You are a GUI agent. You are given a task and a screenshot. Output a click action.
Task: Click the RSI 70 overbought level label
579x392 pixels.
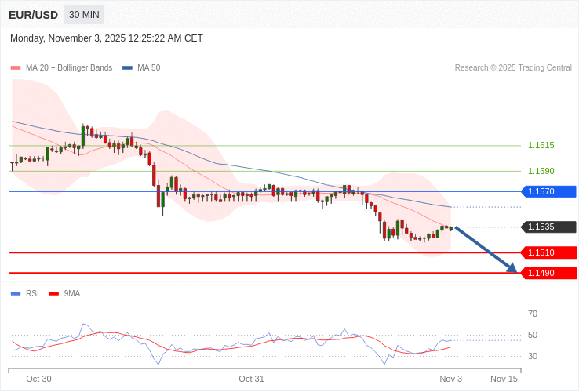tap(533, 314)
